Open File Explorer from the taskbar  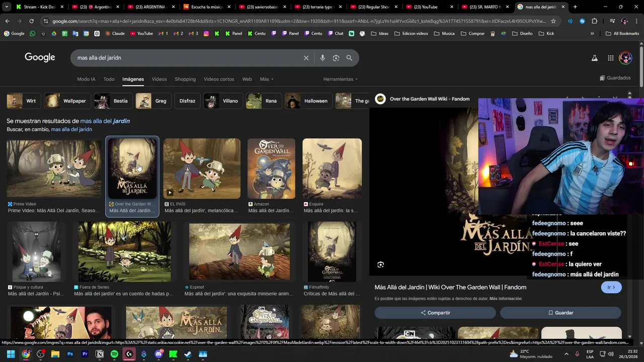pyautogui.click(x=55, y=354)
